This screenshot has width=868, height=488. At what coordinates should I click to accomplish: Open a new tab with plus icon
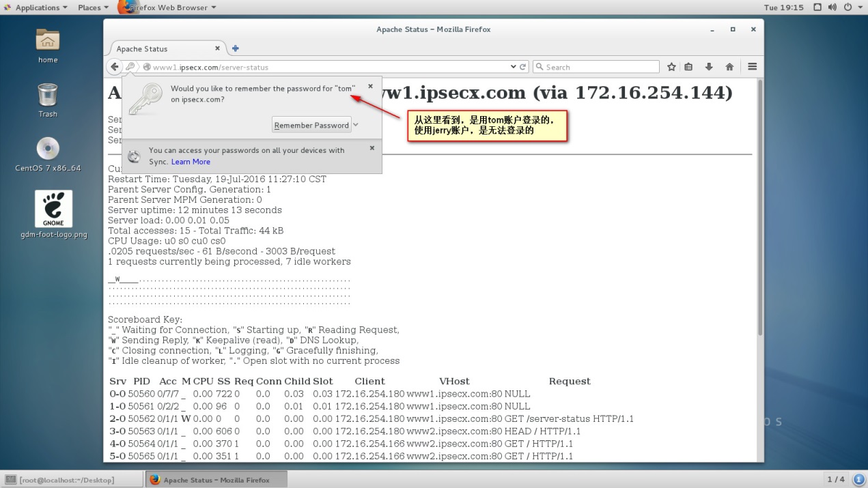[x=235, y=48]
